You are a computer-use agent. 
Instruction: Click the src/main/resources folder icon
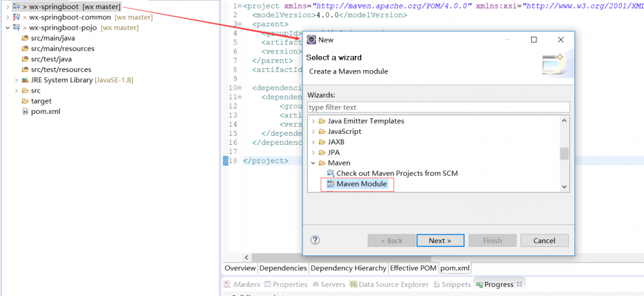[25, 48]
